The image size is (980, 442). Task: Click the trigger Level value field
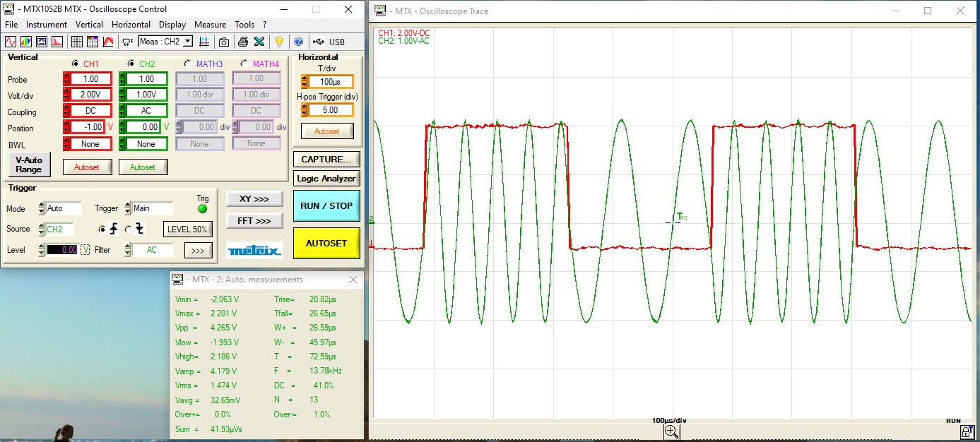point(62,250)
